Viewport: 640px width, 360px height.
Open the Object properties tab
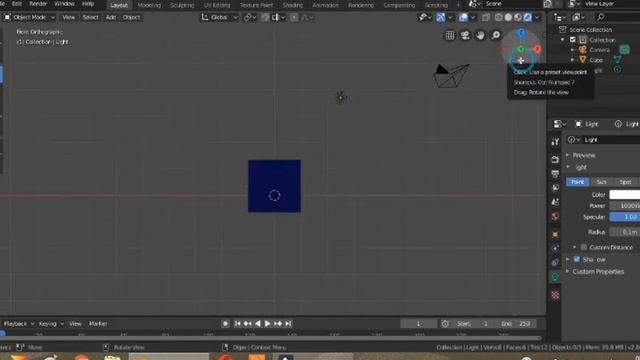point(555,235)
